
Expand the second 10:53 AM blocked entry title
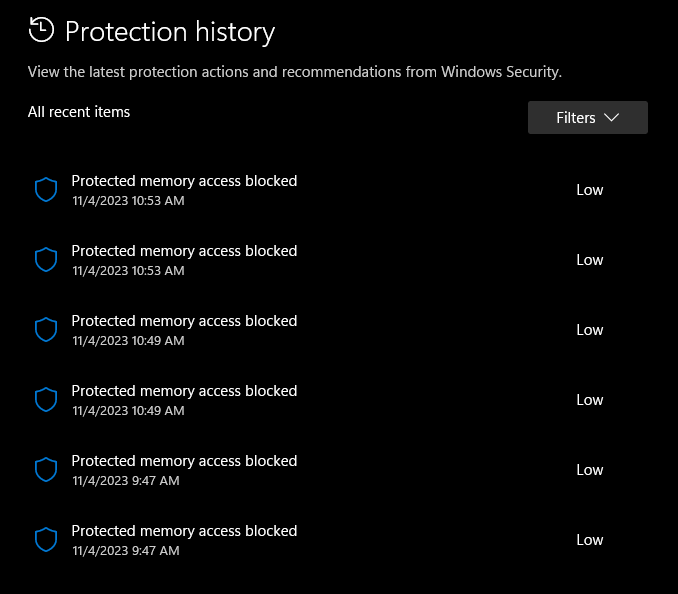coord(184,251)
